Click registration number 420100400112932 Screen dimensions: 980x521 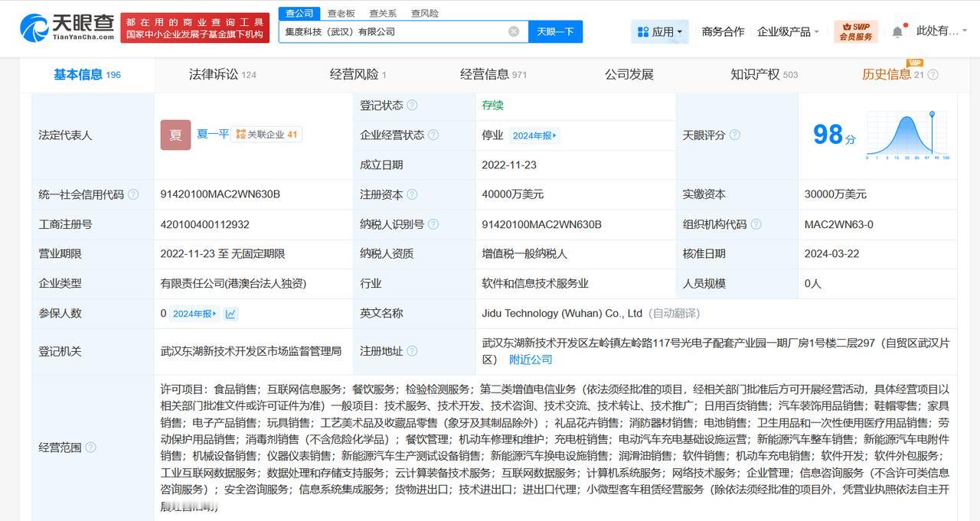coord(205,224)
